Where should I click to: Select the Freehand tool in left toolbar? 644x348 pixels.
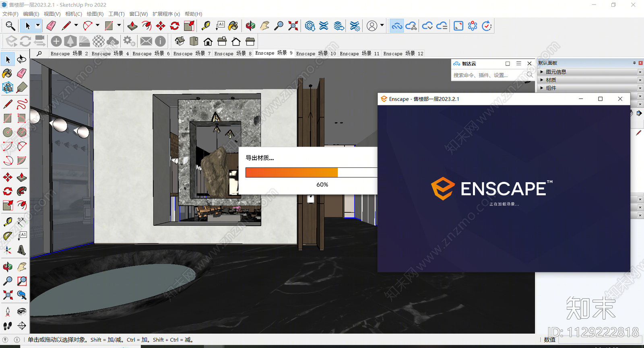tap(22, 104)
